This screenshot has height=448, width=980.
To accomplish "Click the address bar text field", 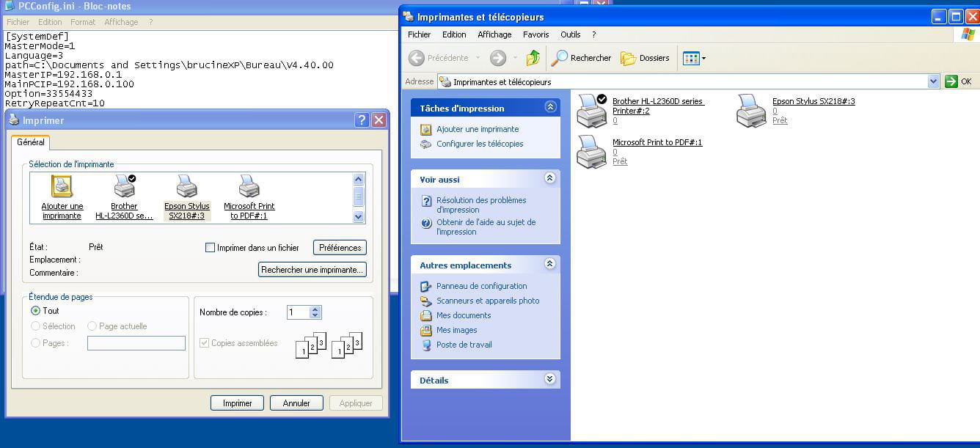I will point(689,81).
